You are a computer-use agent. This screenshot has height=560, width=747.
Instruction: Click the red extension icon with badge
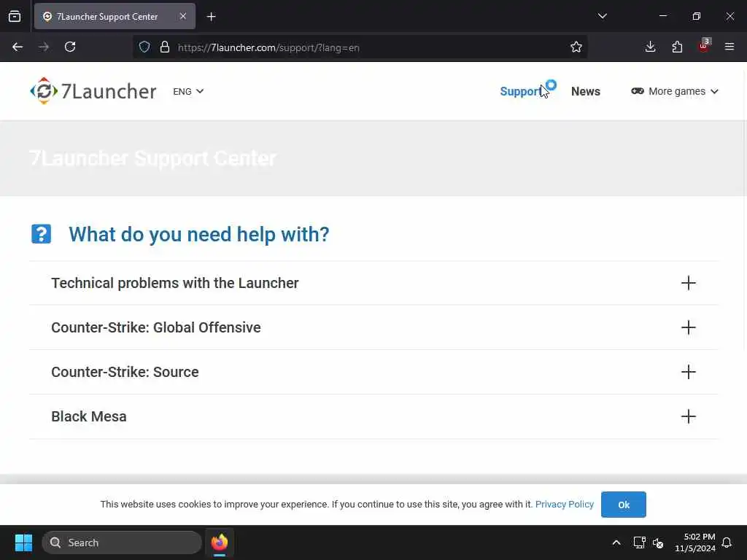(704, 46)
